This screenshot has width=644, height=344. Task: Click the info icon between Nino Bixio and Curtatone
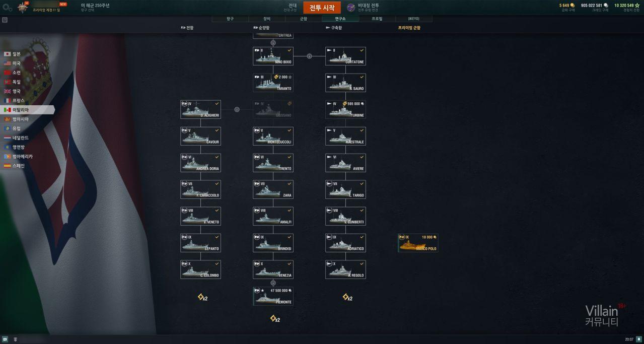[309, 56]
